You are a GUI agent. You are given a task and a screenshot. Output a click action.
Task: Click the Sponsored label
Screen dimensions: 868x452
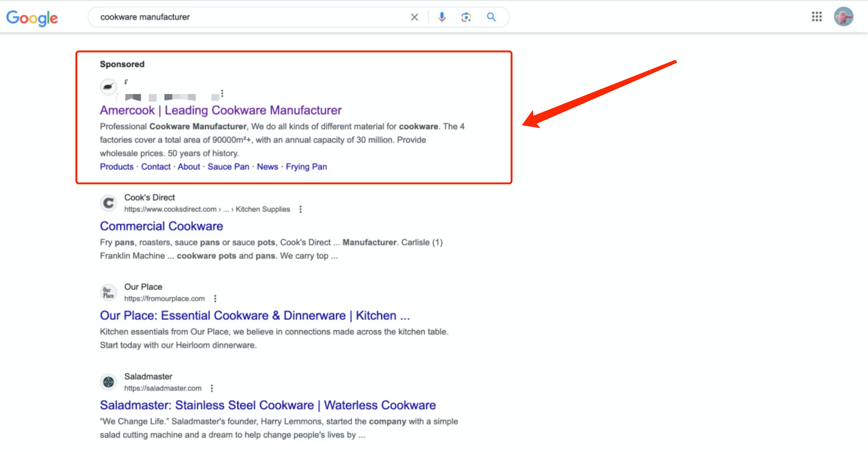pyautogui.click(x=122, y=64)
